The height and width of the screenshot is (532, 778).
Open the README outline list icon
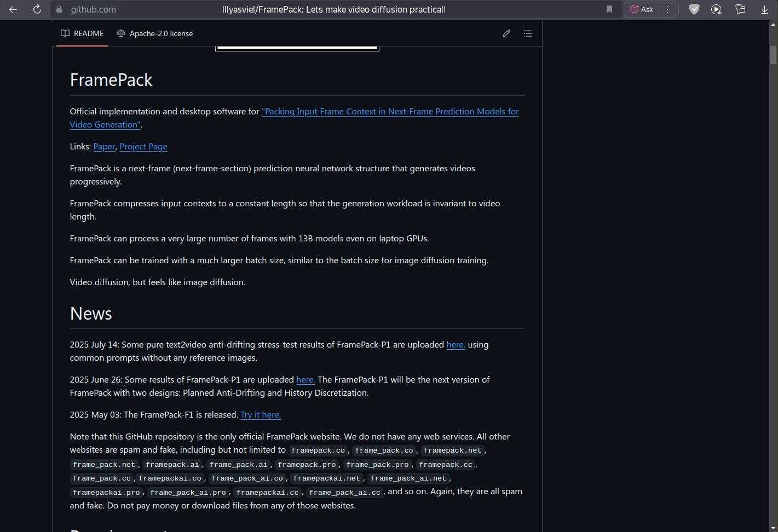528,33
